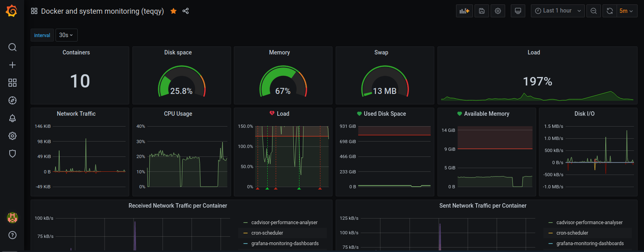
Task: Click the Load value 197%
Action: (537, 81)
